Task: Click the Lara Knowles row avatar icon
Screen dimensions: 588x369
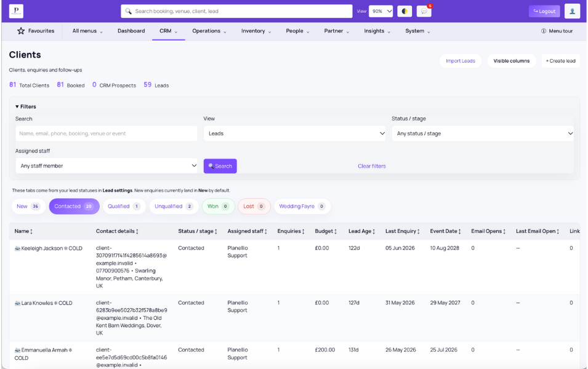Action: pos(17,303)
